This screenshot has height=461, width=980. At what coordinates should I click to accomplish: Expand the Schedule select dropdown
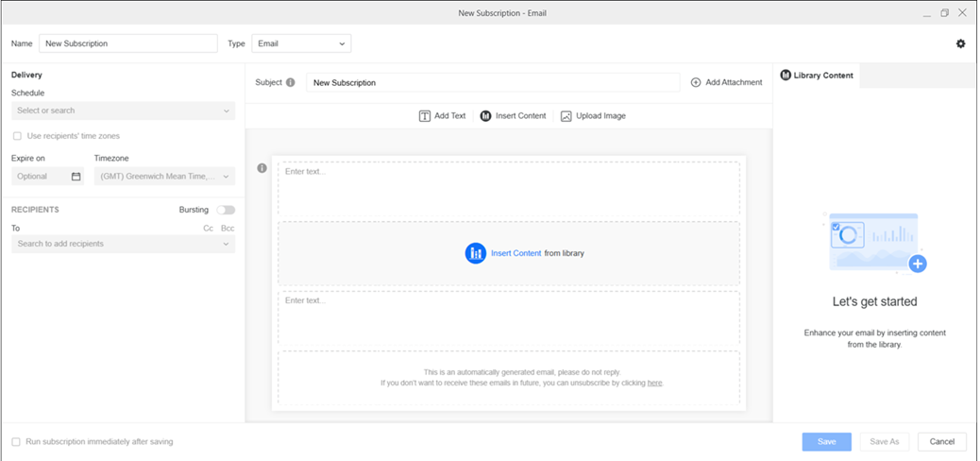coord(123,111)
